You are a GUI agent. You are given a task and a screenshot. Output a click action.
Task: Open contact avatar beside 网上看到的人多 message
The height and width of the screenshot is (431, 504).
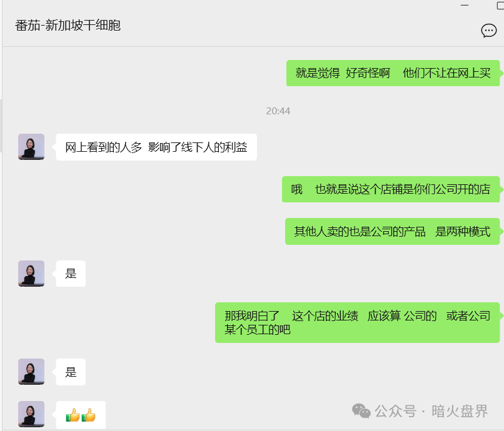click(x=31, y=147)
